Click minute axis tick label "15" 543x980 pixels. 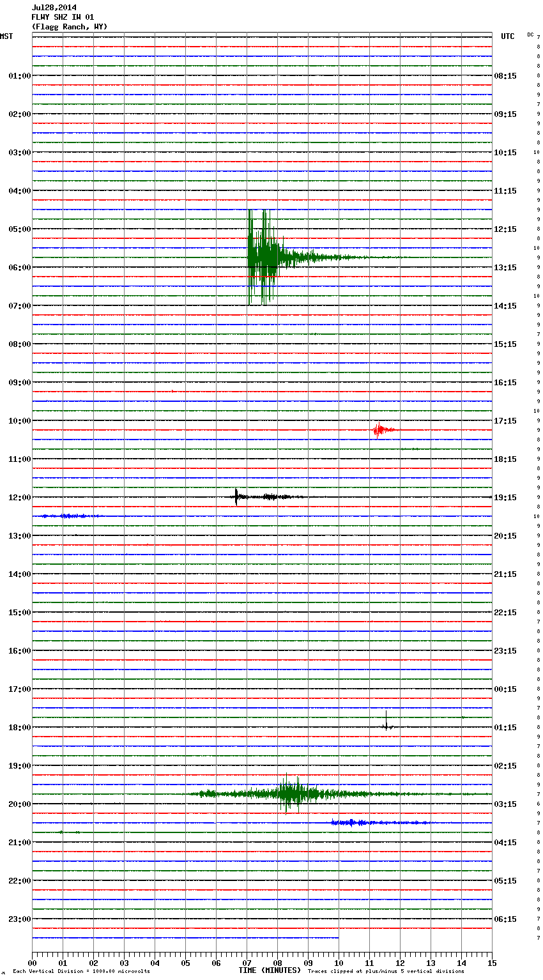click(x=492, y=963)
